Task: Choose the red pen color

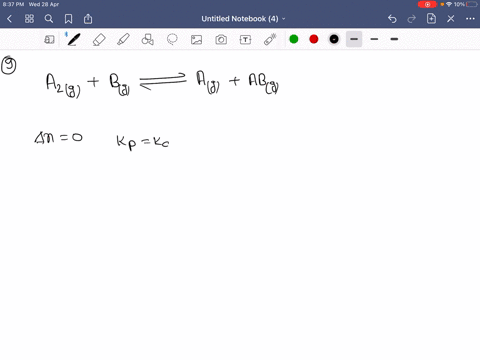Action: (x=314, y=39)
